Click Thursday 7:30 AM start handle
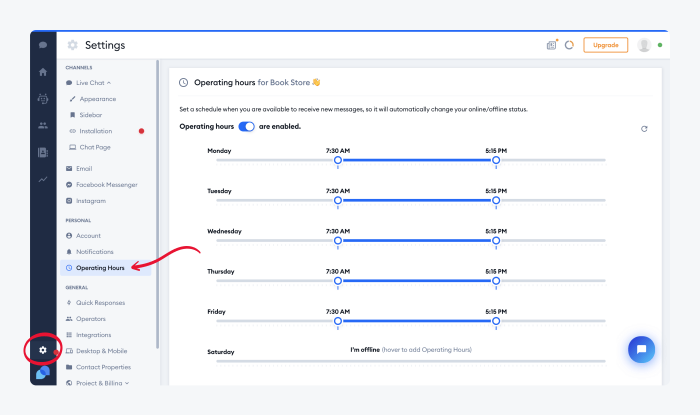Image resolution: width=700 pixels, height=415 pixels. point(338,281)
